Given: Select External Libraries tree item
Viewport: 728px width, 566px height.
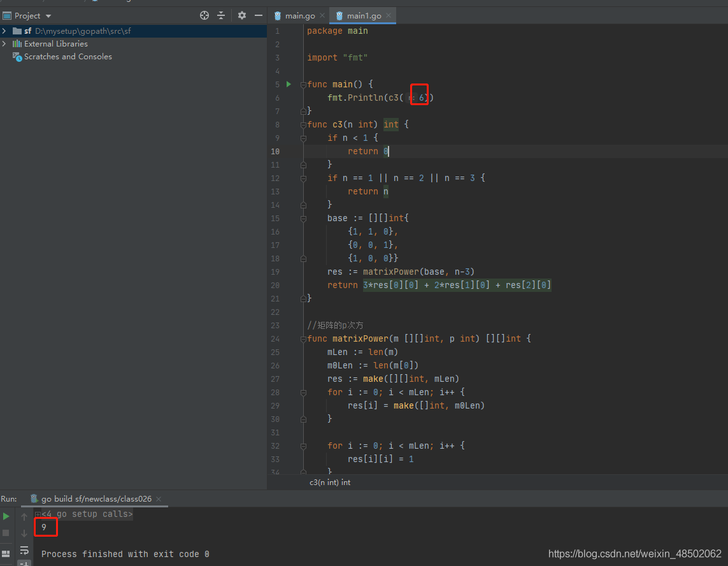Looking at the screenshot, I should [x=55, y=44].
